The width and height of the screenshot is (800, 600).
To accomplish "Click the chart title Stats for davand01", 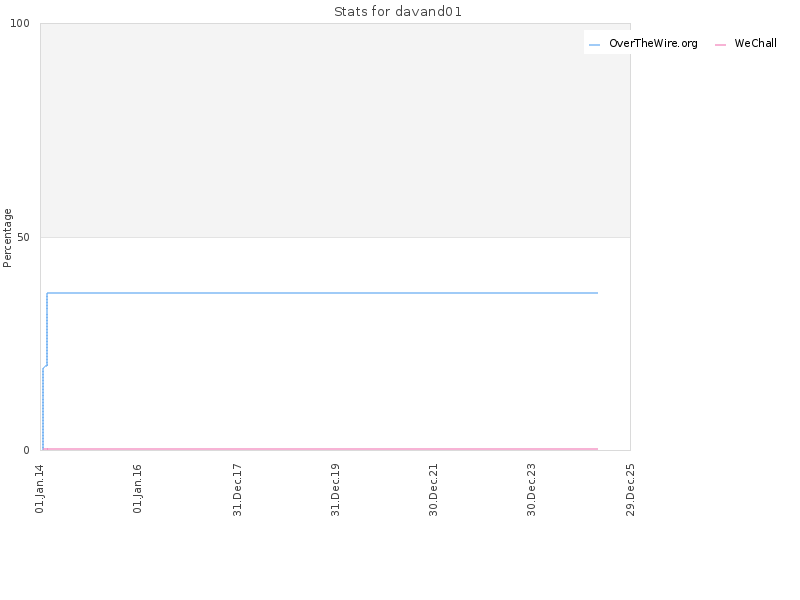I will [398, 12].
